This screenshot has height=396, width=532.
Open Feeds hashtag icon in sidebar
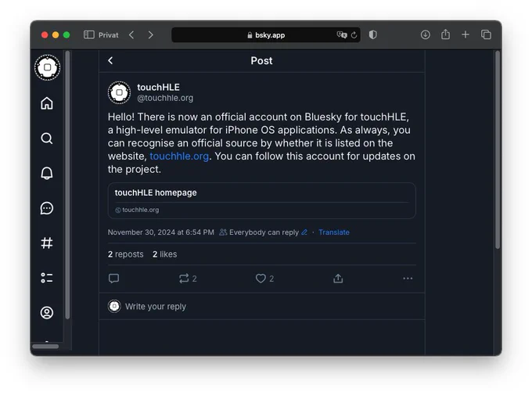coord(47,243)
